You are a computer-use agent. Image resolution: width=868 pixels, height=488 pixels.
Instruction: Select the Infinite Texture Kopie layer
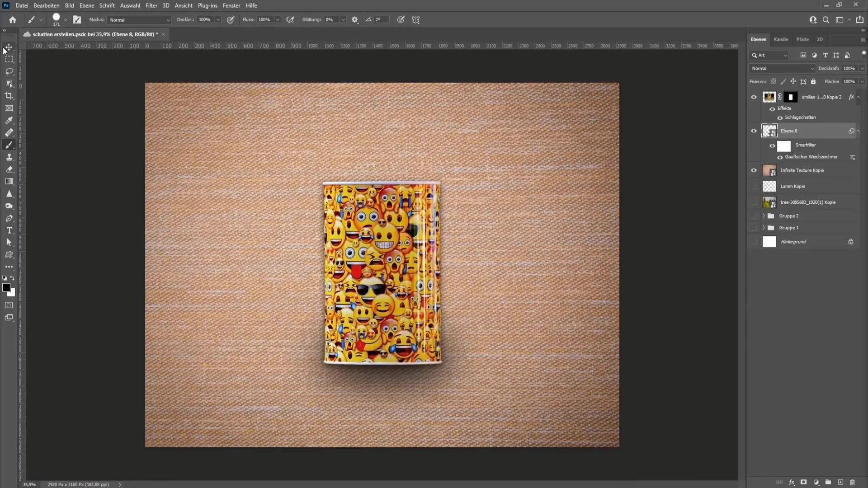[805, 170]
